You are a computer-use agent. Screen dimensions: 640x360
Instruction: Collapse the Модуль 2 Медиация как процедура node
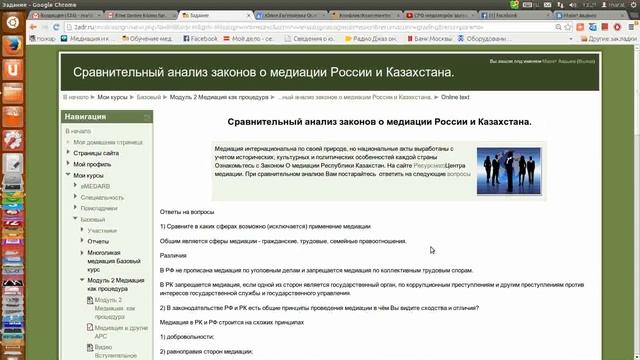click(82, 280)
